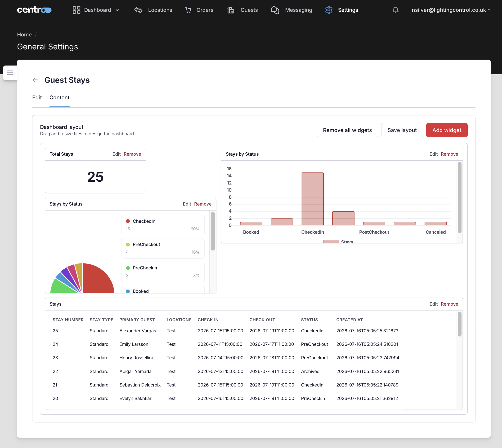Viewport: 502px width, 448px height.
Task: Click the bar chart widget scrollbar
Action: point(459,197)
